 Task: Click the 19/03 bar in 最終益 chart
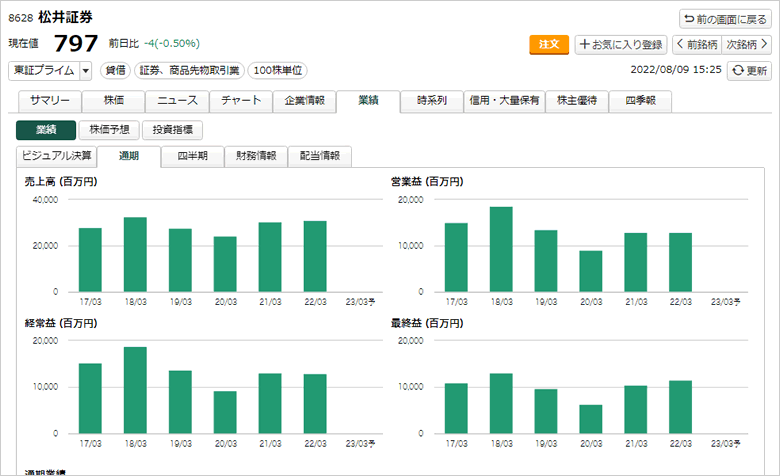(x=546, y=411)
